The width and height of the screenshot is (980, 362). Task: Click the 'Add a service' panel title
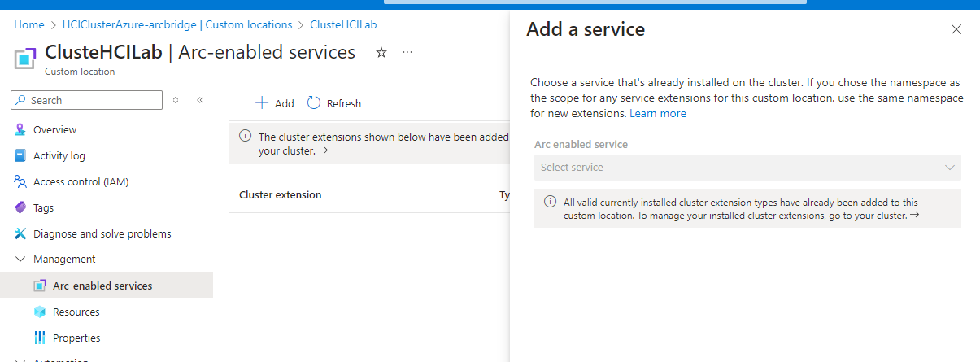pyautogui.click(x=586, y=29)
